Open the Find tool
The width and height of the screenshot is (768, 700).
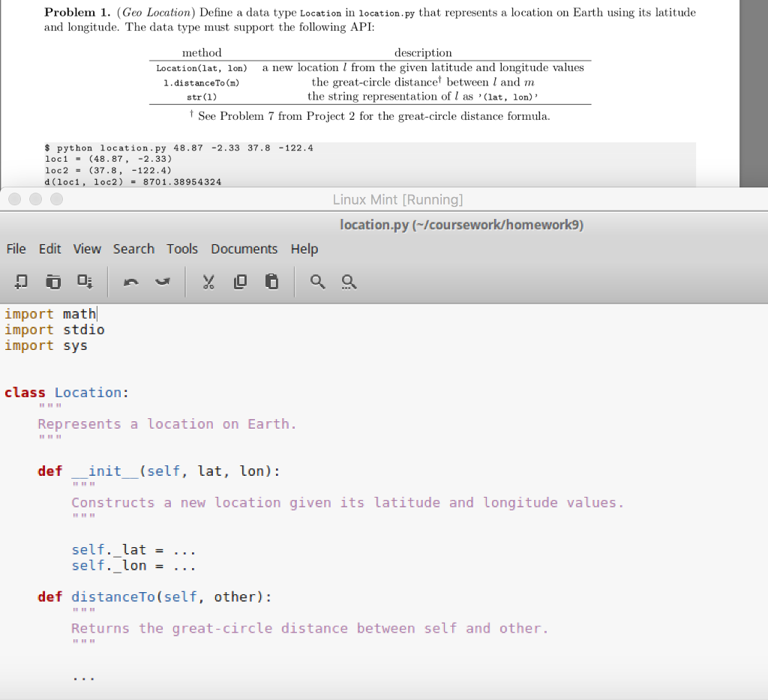pyautogui.click(x=317, y=281)
